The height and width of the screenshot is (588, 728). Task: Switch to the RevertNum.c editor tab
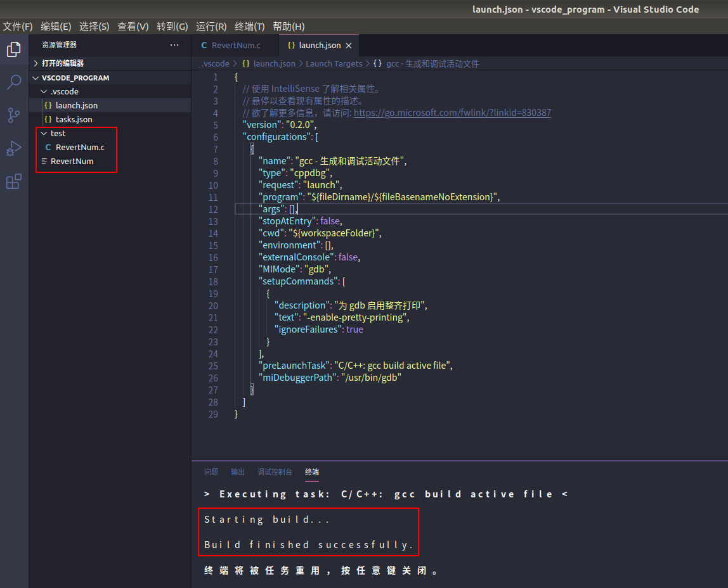[235, 46]
